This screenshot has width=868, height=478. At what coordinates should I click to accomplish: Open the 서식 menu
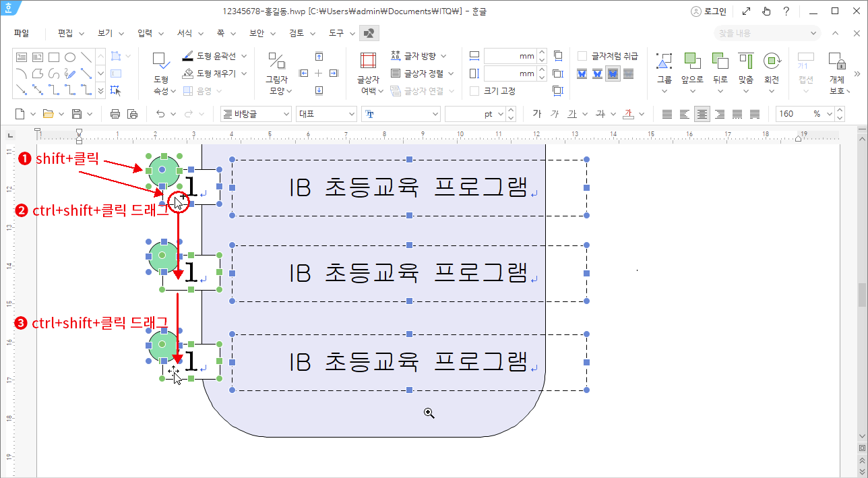(189, 33)
